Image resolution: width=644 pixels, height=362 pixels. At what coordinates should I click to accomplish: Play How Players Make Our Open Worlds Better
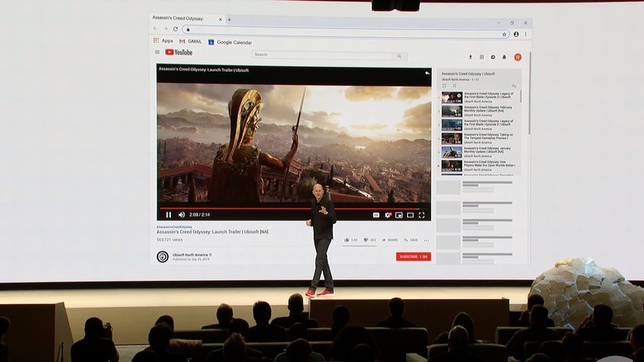pos(479,165)
